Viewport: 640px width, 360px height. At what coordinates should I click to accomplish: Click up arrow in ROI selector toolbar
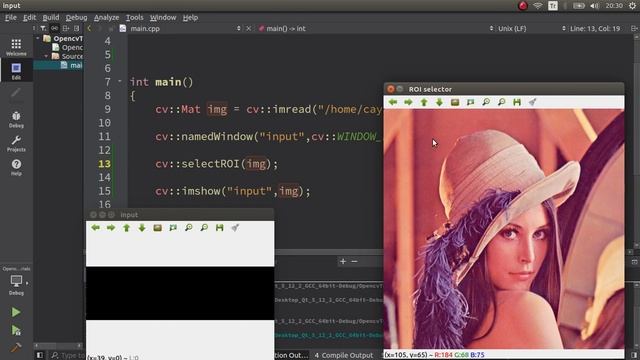(424, 102)
